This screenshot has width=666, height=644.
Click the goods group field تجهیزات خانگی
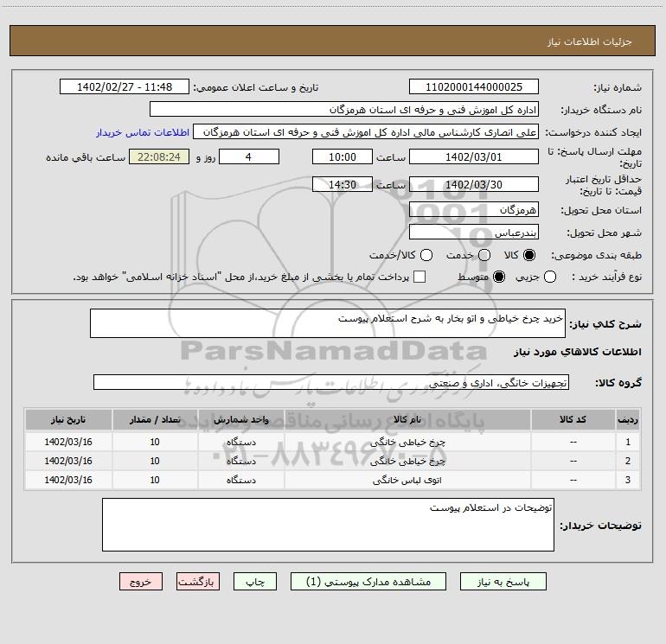(331, 382)
